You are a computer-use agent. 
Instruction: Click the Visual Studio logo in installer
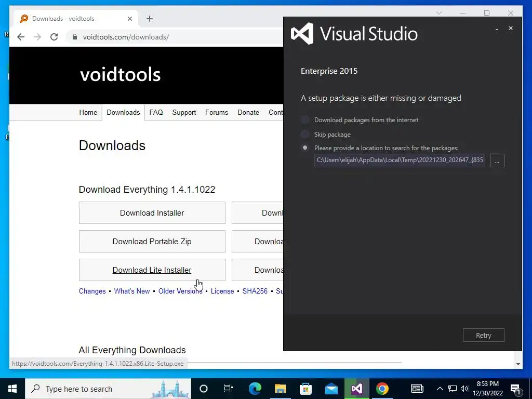[302, 34]
